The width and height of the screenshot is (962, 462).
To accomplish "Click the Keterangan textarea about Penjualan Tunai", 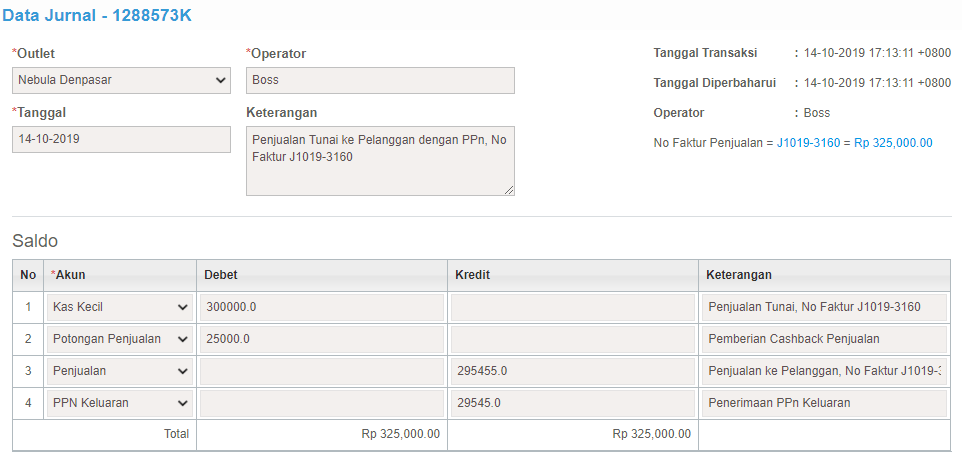I will [380, 161].
